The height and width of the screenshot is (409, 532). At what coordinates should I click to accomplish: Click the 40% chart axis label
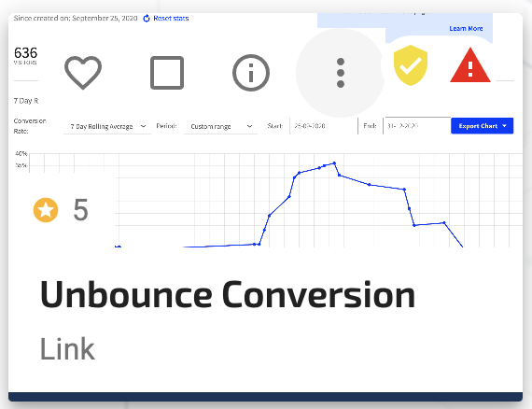21,154
